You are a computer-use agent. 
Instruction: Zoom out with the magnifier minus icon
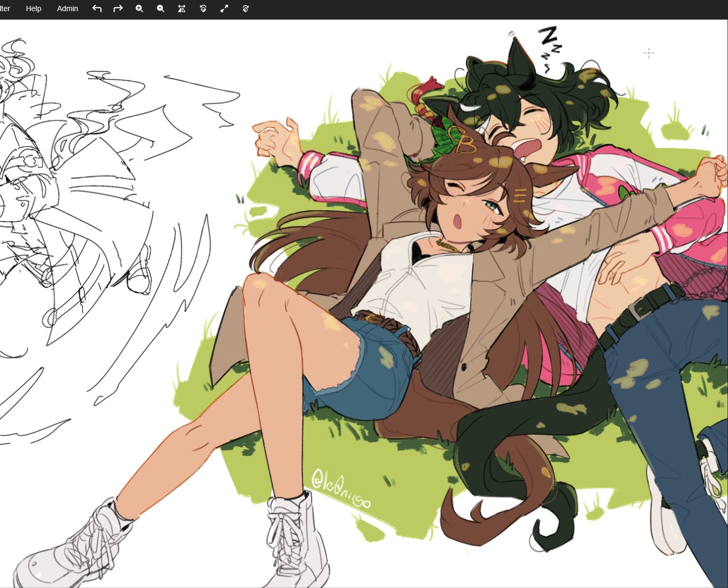(161, 8)
